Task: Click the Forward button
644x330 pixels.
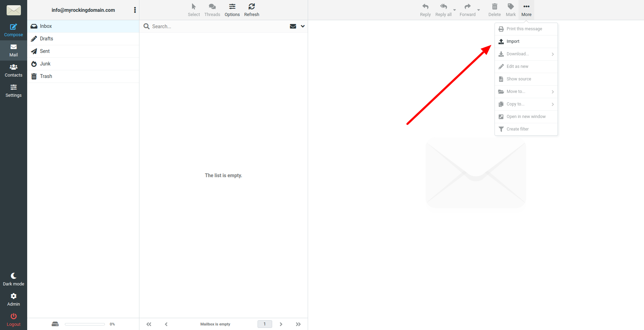Action: [x=467, y=10]
